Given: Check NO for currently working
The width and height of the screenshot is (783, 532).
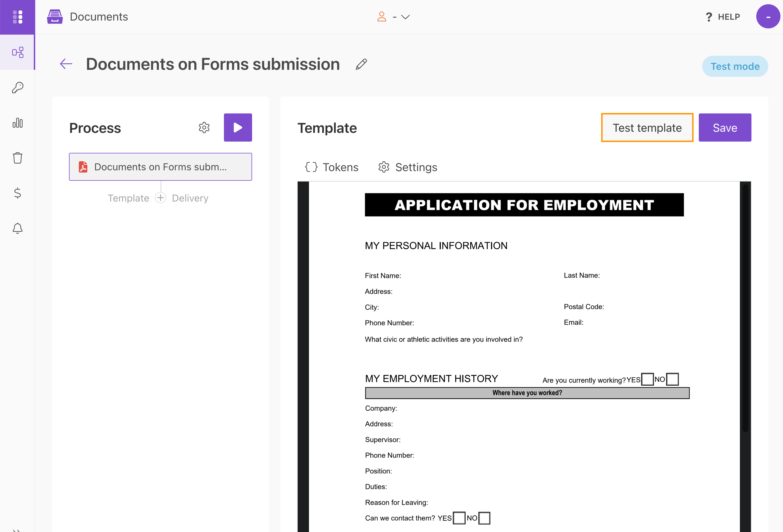Looking at the screenshot, I should pyautogui.click(x=673, y=379).
